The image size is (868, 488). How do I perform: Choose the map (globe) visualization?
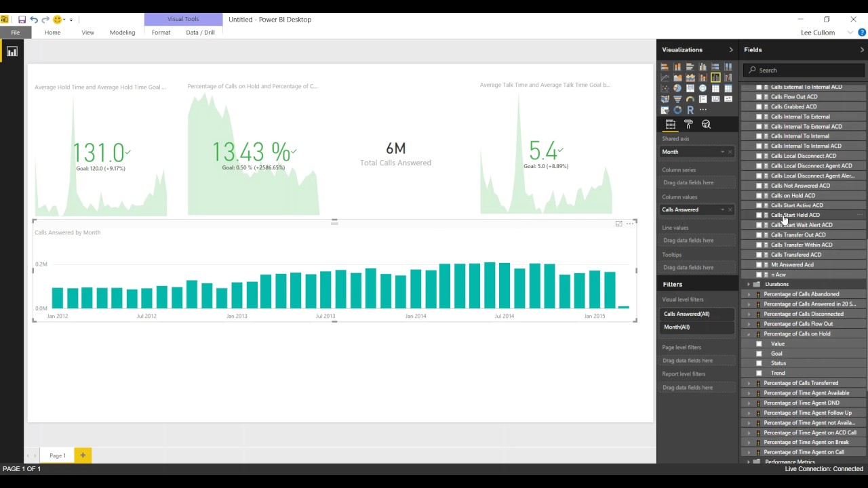[703, 88]
